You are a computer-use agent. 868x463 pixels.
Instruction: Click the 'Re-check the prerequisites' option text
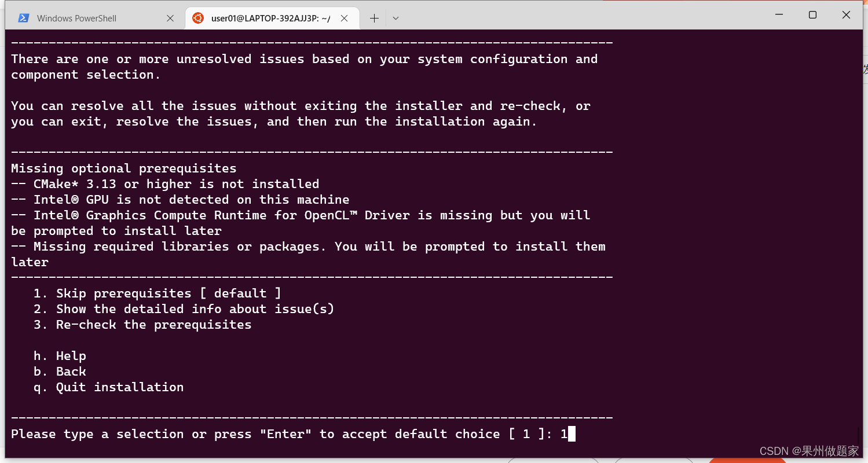point(142,324)
